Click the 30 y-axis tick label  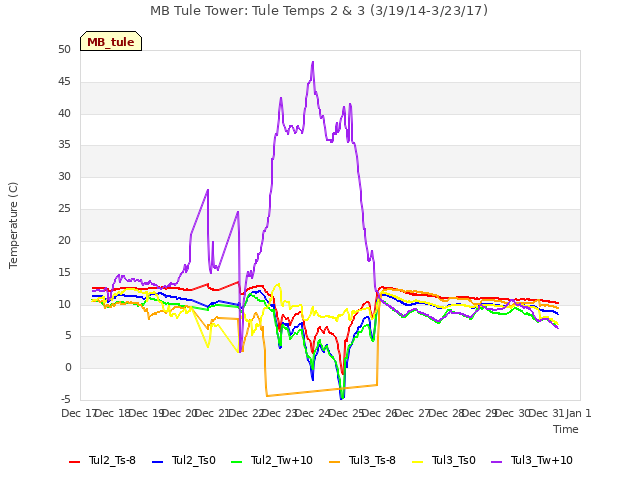pos(64,177)
